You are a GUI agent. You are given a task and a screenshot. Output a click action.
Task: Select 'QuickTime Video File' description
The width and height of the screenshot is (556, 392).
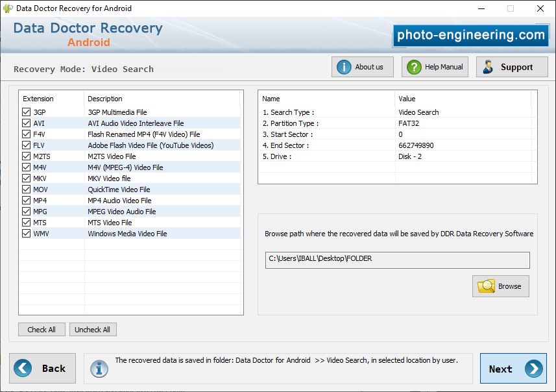[119, 189]
